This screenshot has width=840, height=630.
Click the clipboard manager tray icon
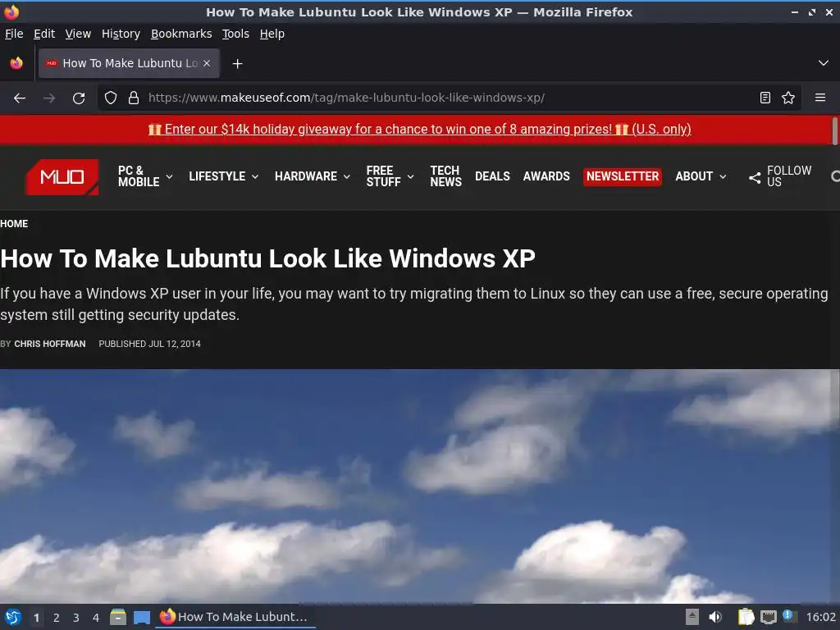point(746,617)
